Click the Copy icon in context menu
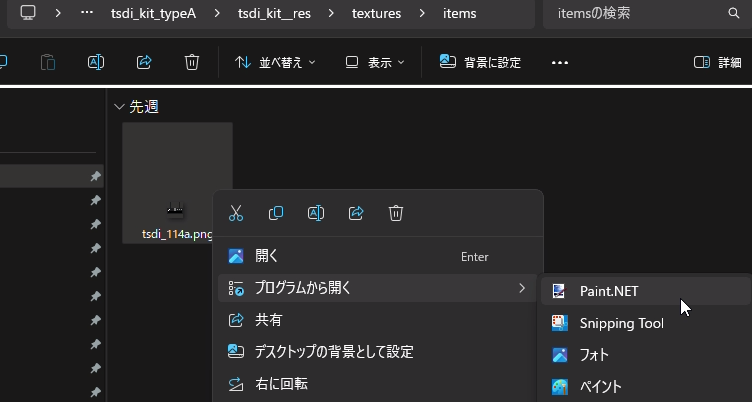The image size is (752, 402). (x=276, y=213)
